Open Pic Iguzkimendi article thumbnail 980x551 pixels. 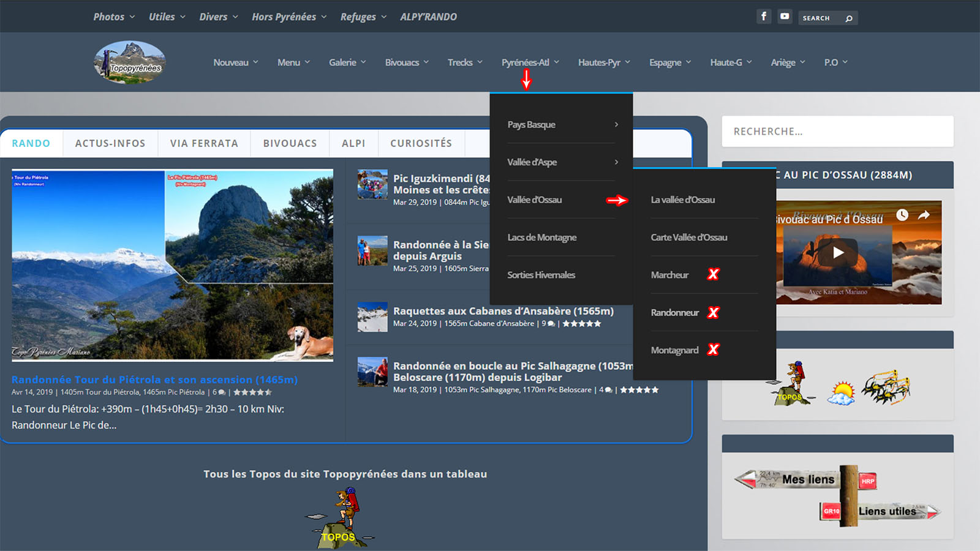click(x=372, y=184)
